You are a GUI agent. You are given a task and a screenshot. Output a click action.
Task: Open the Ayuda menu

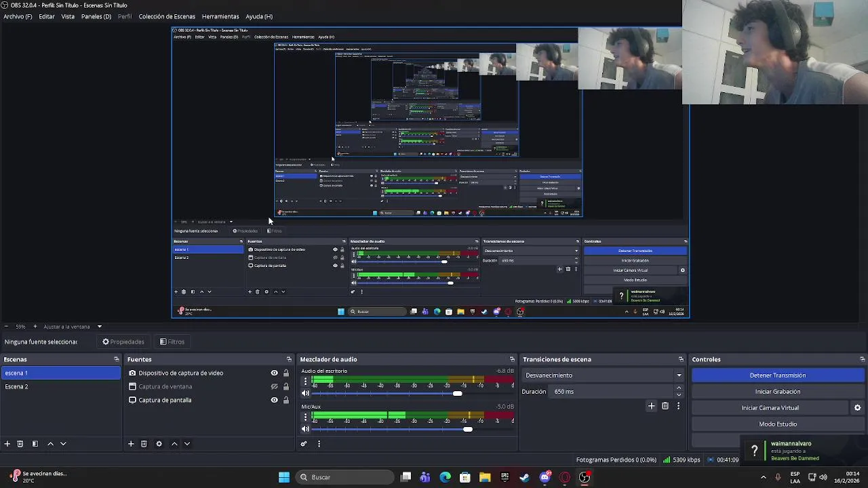click(259, 16)
